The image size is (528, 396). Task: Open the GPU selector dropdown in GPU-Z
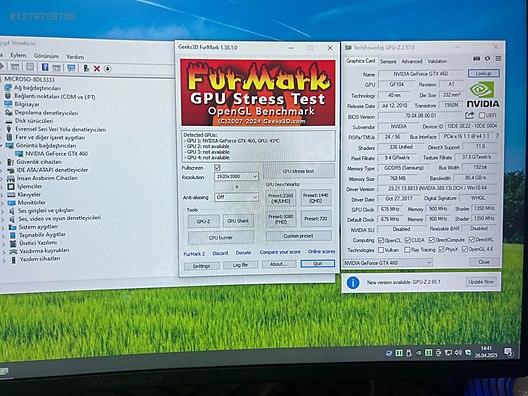[x=388, y=263]
